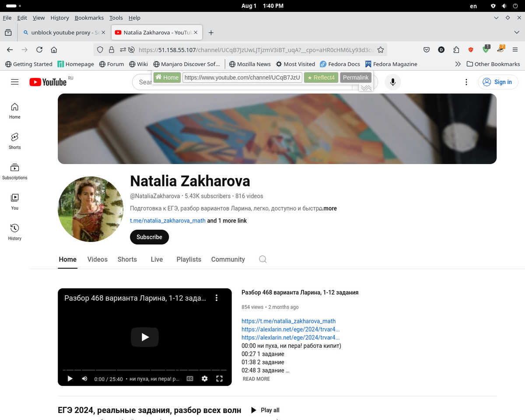Viewport: 525px width, 420px height.
Task: Open History in the YouTube sidebar
Action: pyautogui.click(x=15, y=232)
